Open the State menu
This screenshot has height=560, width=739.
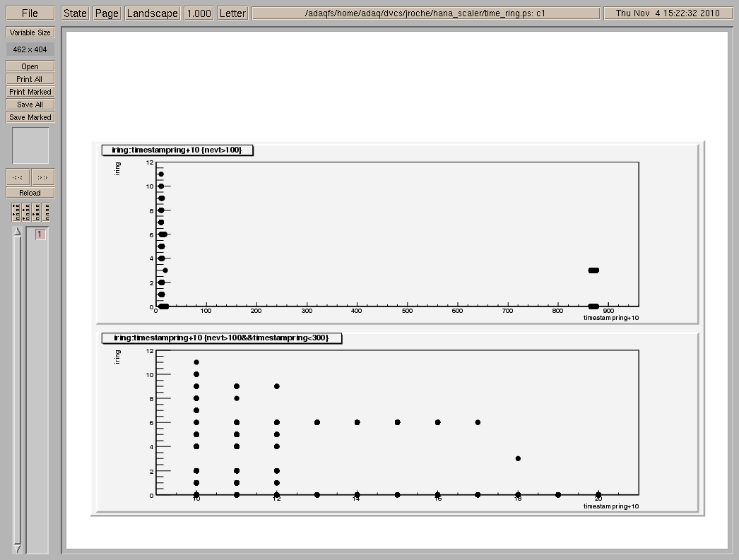75,13
